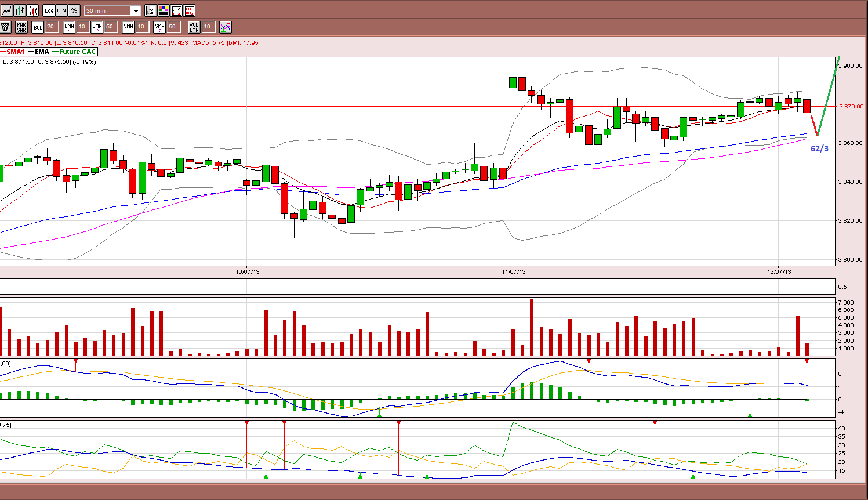Open the NEWS icon

click(x=190, y=10)
